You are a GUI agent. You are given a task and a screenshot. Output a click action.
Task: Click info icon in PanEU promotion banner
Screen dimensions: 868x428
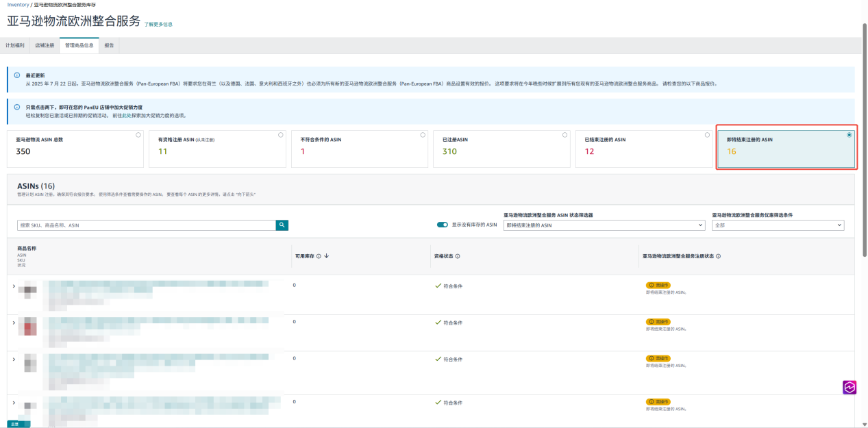point(17,107)
